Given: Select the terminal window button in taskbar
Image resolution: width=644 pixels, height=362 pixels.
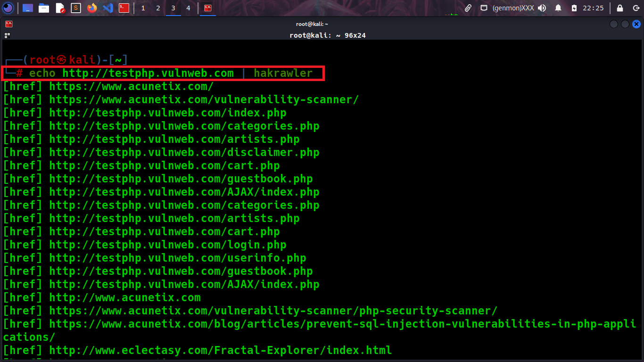Looking at the screenshot, I should point(208,8).
